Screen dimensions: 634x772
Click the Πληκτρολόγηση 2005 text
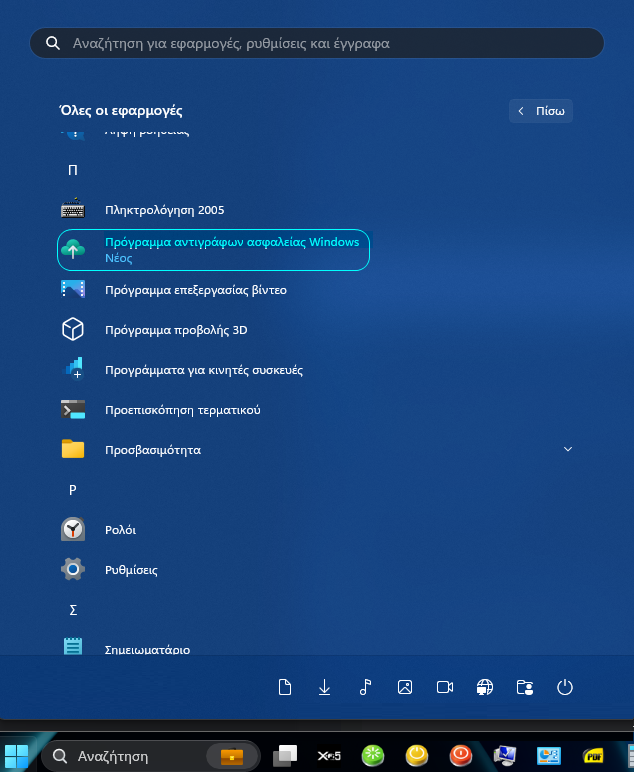pos(164,210)
